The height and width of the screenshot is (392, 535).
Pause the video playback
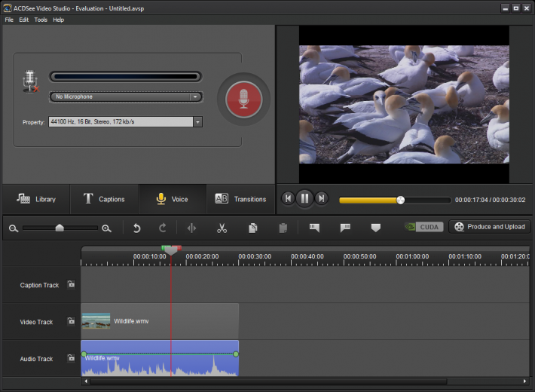pos(304,198)
